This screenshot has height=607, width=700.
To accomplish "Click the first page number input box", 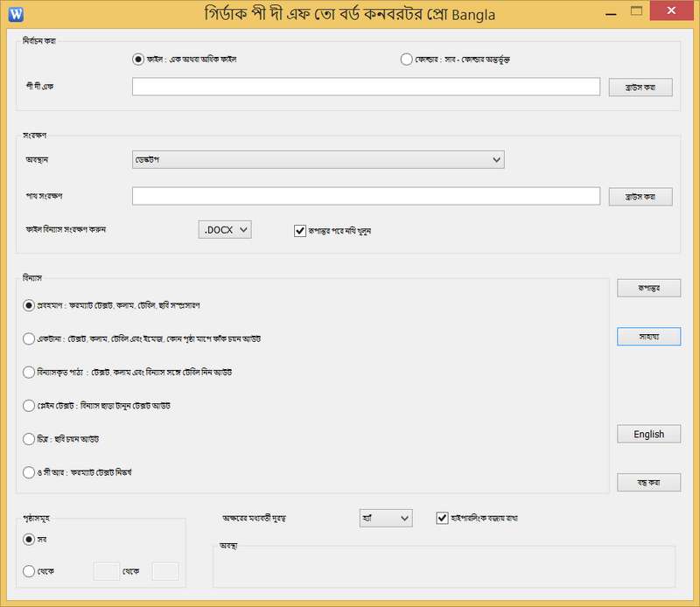I will (x=106, y=571).
